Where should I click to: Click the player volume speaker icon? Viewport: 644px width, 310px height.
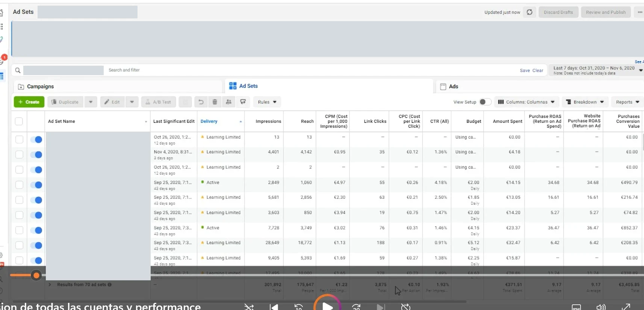(601, 307)
